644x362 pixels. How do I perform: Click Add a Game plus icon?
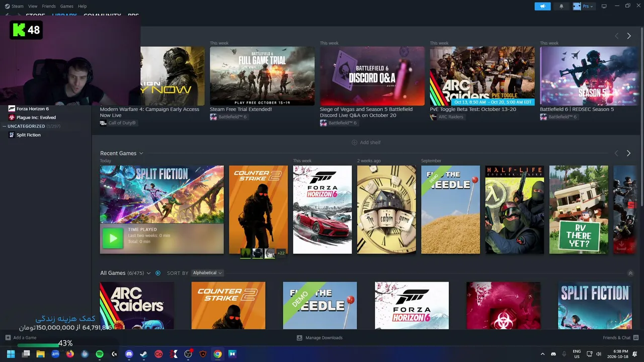point(8,338)
